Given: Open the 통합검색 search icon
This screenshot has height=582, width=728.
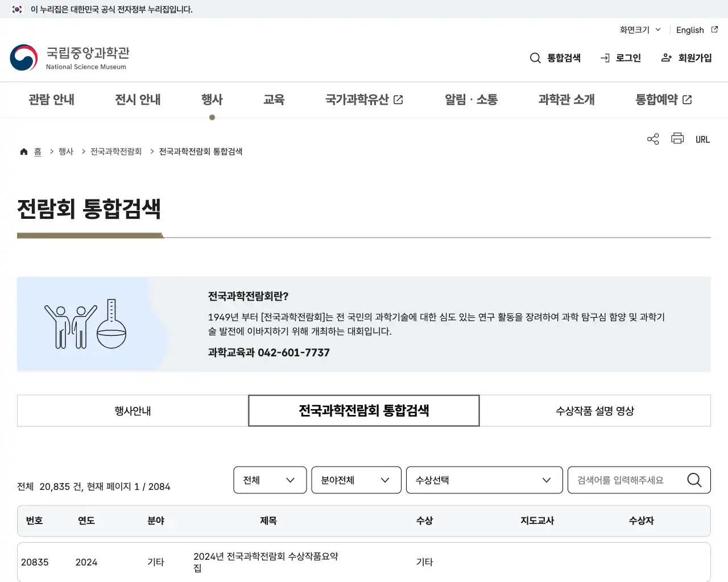Looking at the screenshot, I should point(535,57).
